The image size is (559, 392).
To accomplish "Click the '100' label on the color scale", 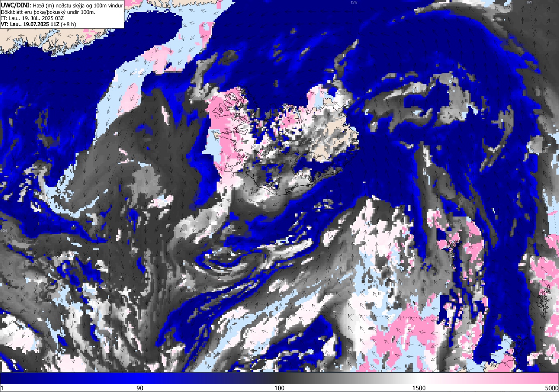I will (279, 388).
